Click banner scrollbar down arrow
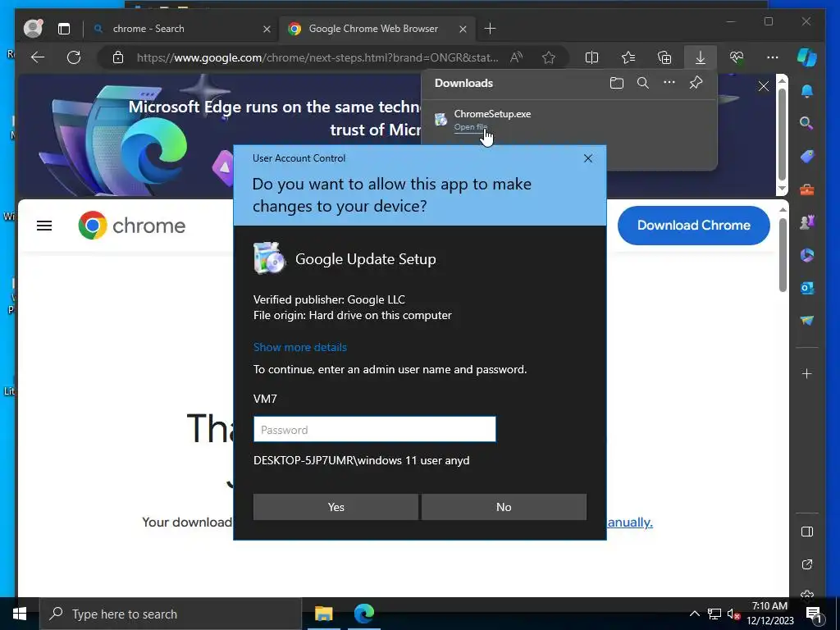This screenshot has width=840, height=630. pyautogui.click(x=782, y=189)
